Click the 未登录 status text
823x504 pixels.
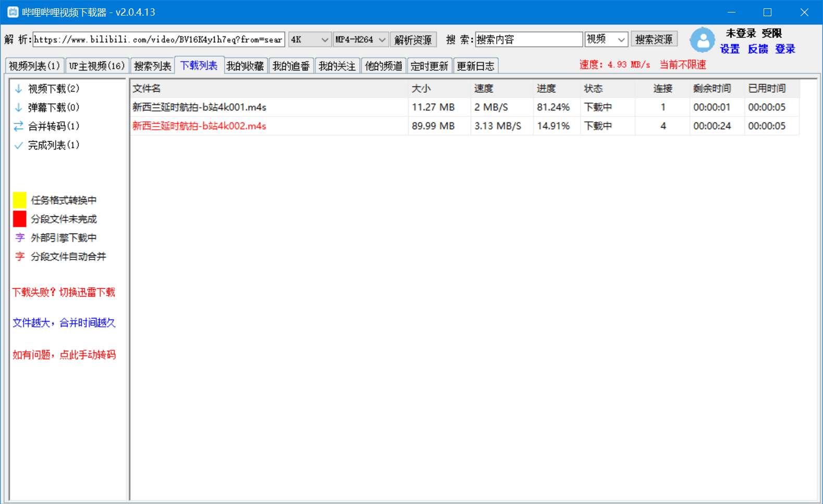741,33
